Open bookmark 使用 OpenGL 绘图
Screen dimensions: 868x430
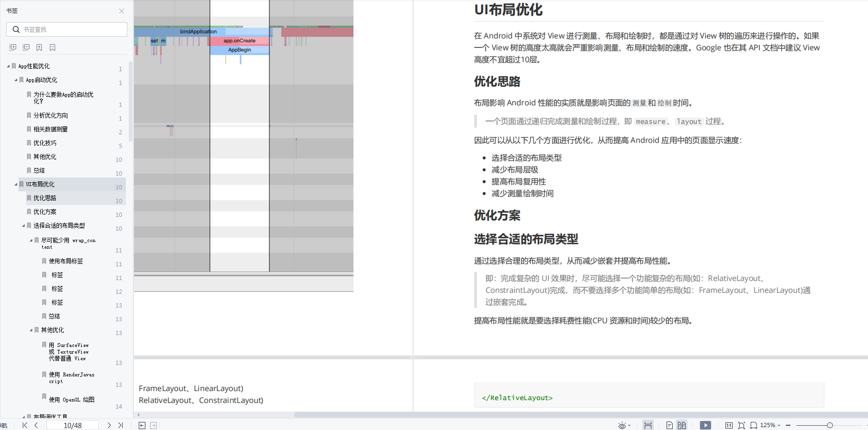coord(71,400)
